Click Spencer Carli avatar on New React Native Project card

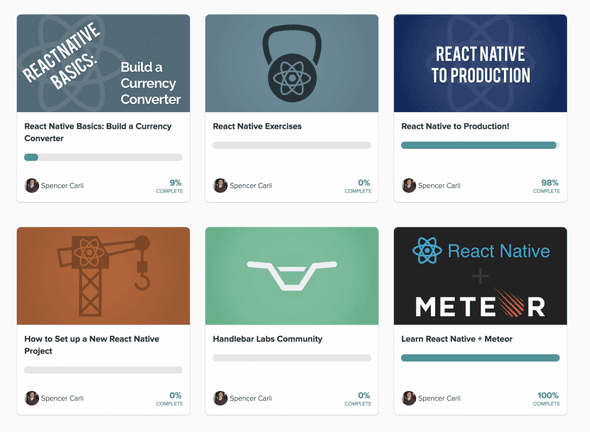click(x=32, y=398)
